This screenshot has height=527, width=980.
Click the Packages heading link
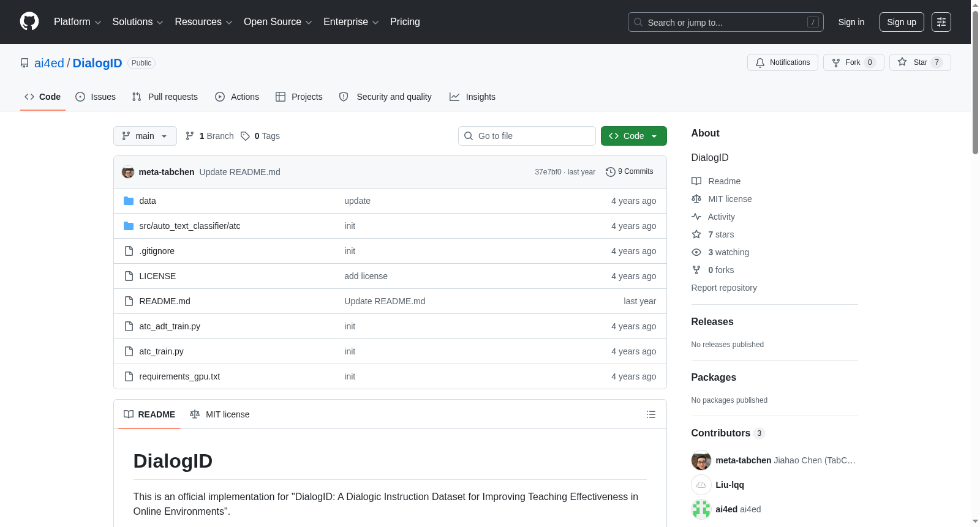[714, 378]
